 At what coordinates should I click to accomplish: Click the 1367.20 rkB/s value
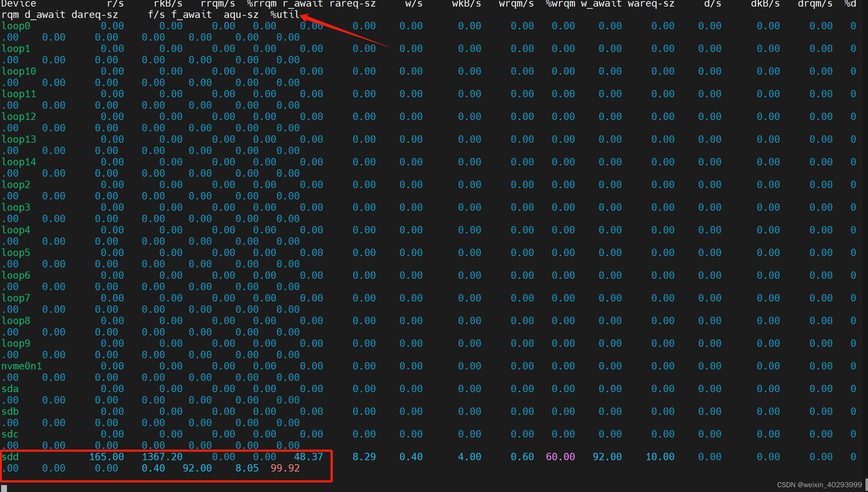pos(162,457)
